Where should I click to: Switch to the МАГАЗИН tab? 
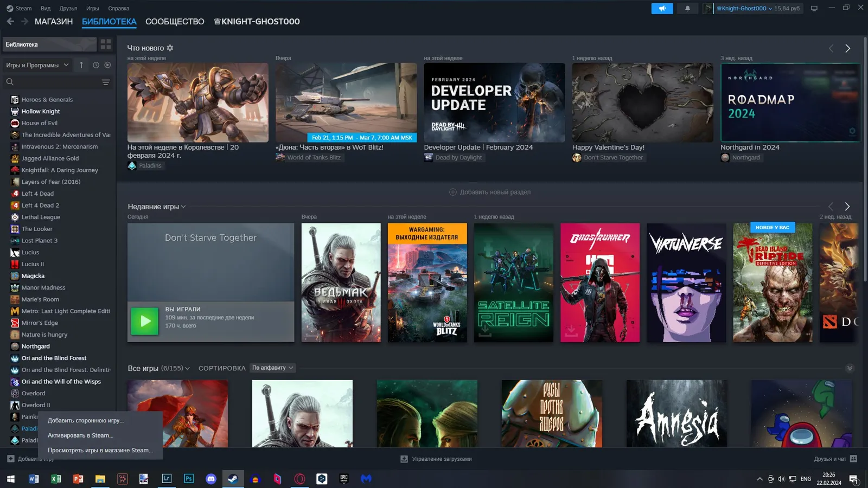click(54, 22)
